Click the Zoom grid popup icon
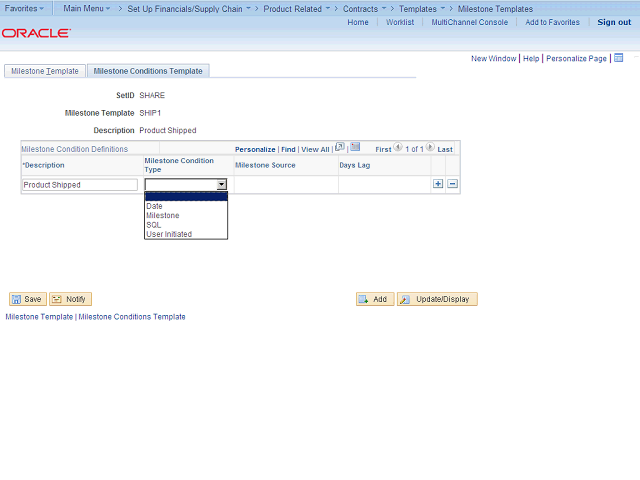This screenshot has height=480, width=640. [x=340, y=147]
